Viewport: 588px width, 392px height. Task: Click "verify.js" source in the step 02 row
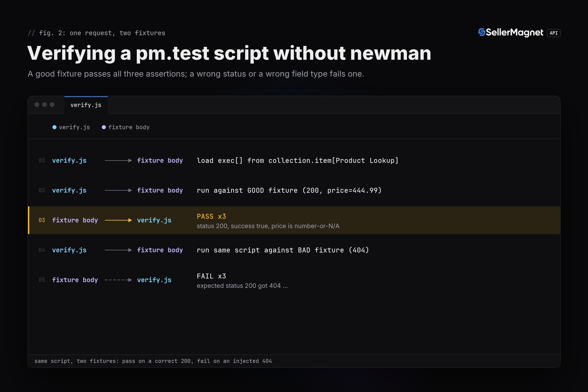(x=69, y=190)
